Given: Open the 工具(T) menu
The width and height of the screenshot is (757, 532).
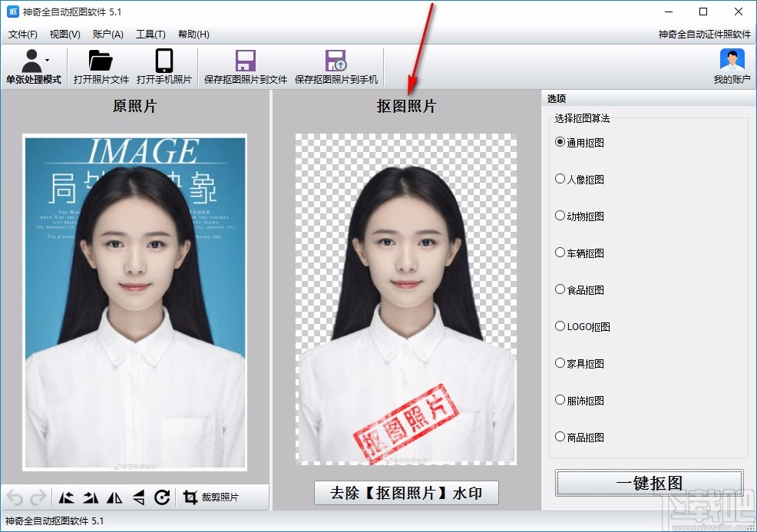Looking at the screenshot, I should (150, 34).
